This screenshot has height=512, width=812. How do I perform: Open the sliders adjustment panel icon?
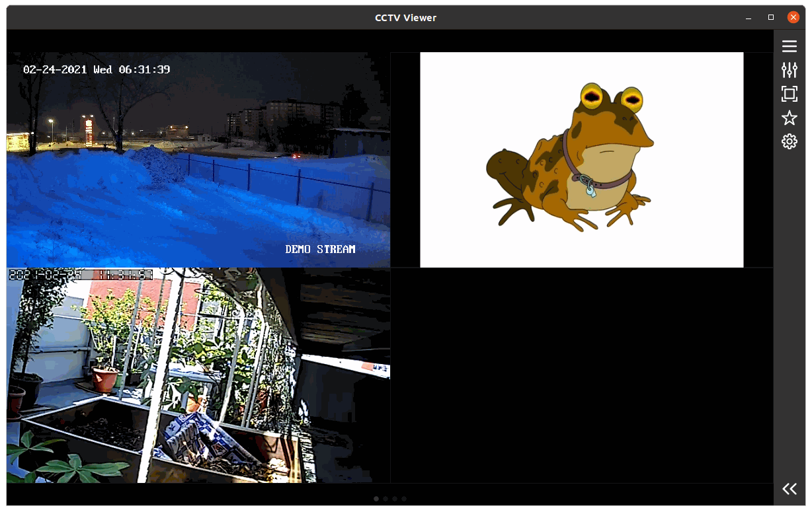pyautogui.click(x=789, y=70)
